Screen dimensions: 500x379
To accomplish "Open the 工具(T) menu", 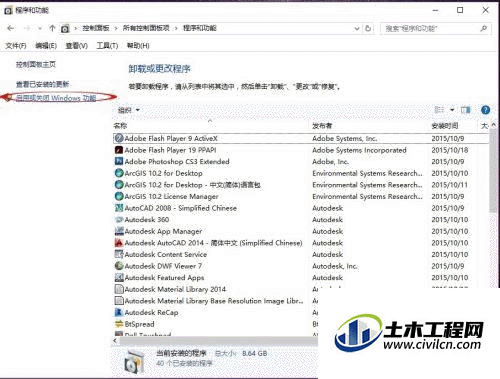I will click(107, 46).
